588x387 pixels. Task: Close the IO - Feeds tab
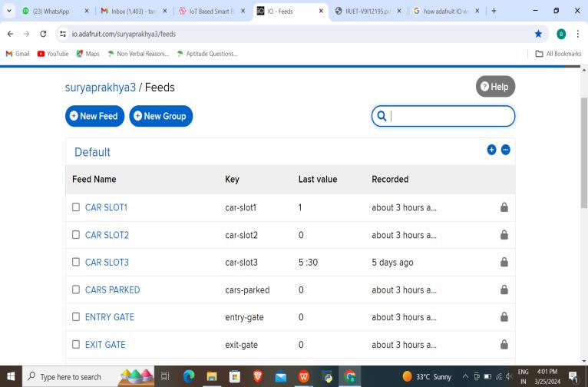click(321, 12)
